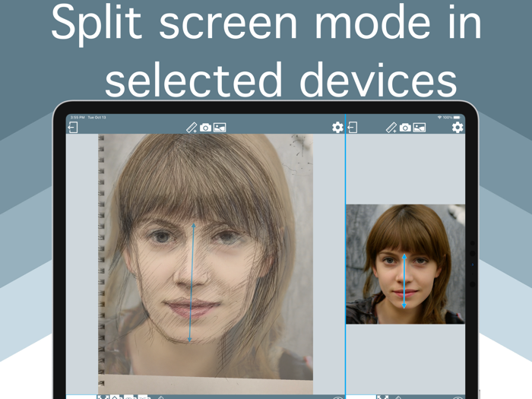Select the blue measurement line on the sketch
Image resolution: width=532 pixels, height=399 pixels.
[192, 282]
